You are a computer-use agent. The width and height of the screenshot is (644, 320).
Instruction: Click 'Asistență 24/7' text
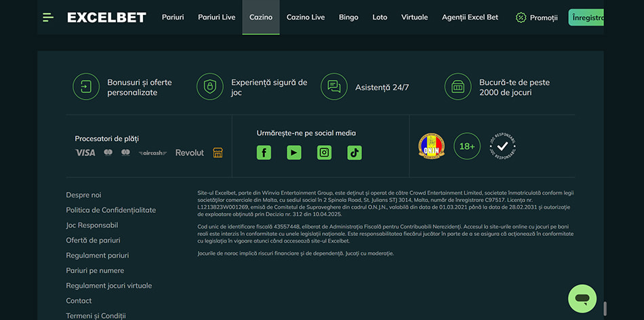(x=382, y=87)
